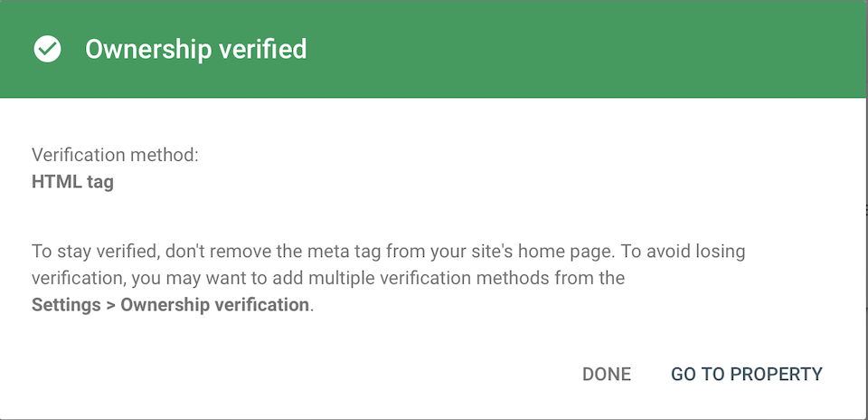Select the DONE button
Image resolution: width=868 pixels, height=420 pixels.
[606, 374]
